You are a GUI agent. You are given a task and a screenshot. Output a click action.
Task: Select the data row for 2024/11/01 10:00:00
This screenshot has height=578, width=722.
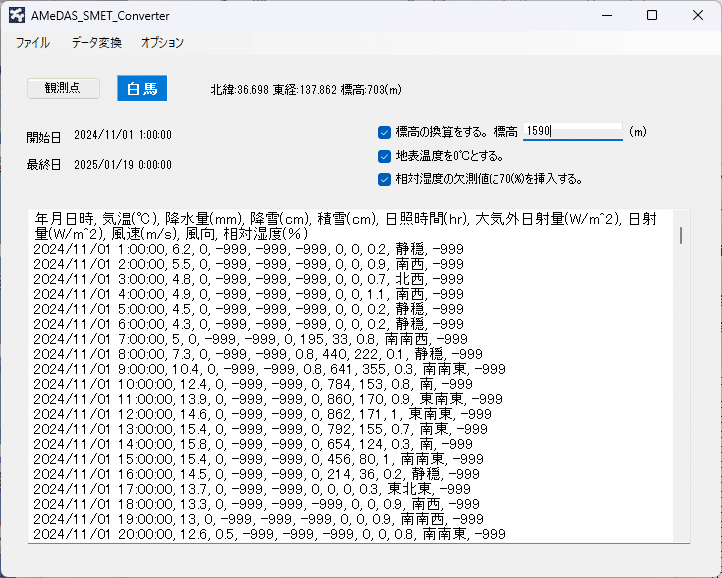[x=253, y=384]
